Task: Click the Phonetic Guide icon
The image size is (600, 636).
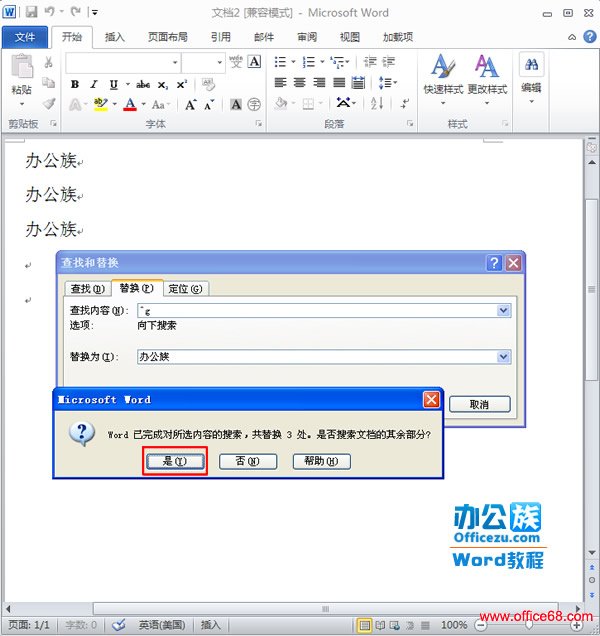Action: coord(236,62)
